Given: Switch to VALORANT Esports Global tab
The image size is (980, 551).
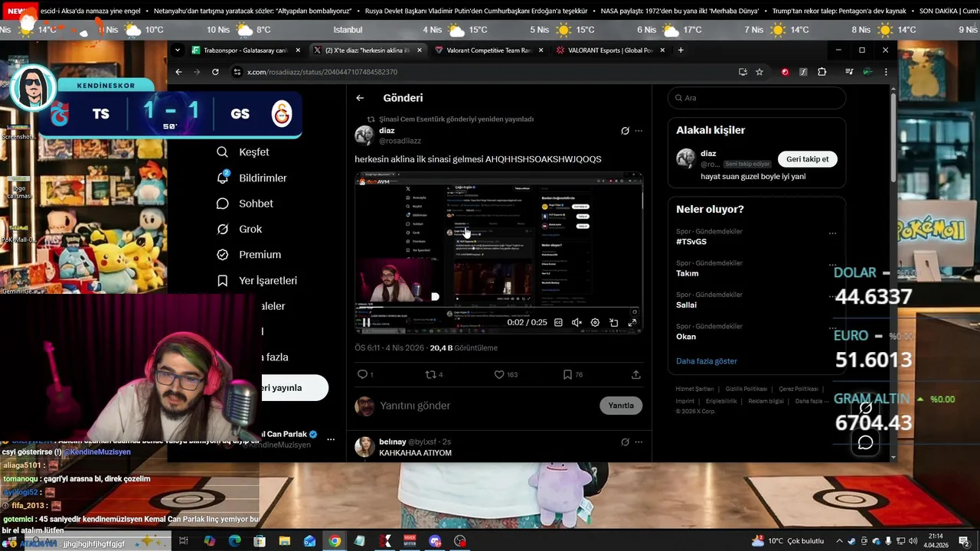Looking at the screenshot, I should point(611,51).
